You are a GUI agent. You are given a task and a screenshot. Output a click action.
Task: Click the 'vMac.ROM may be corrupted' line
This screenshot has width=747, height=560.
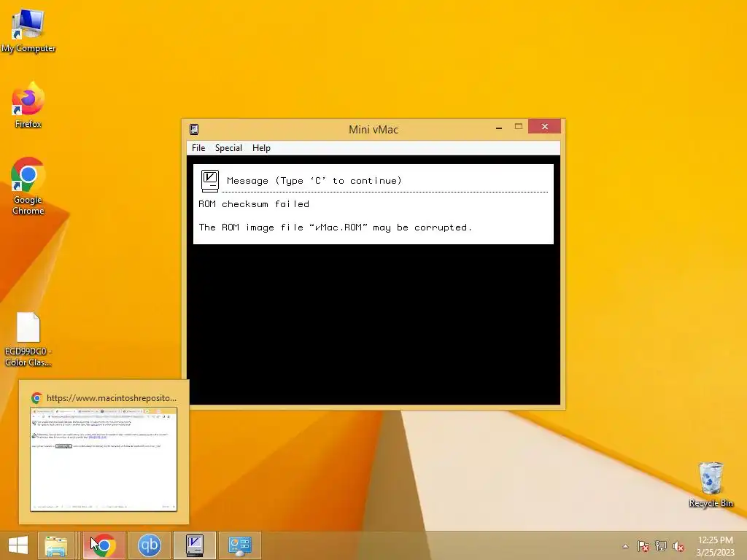(x=335, y=227)
